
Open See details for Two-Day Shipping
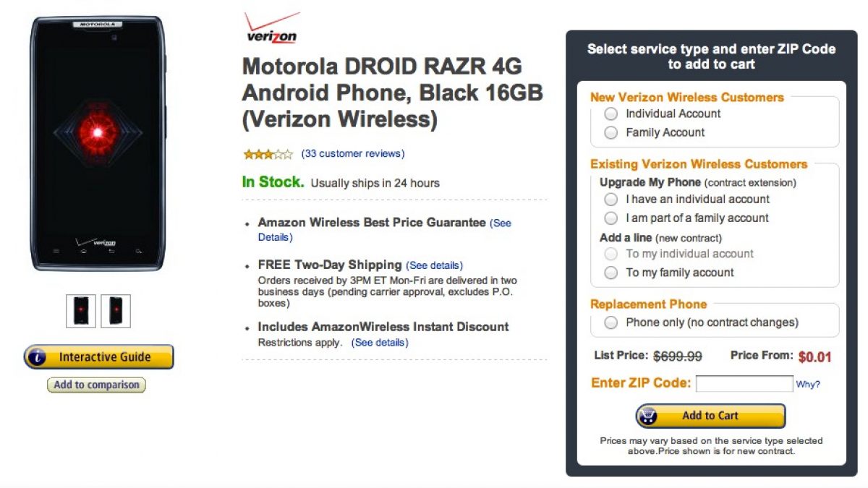(x=434, y=265)
